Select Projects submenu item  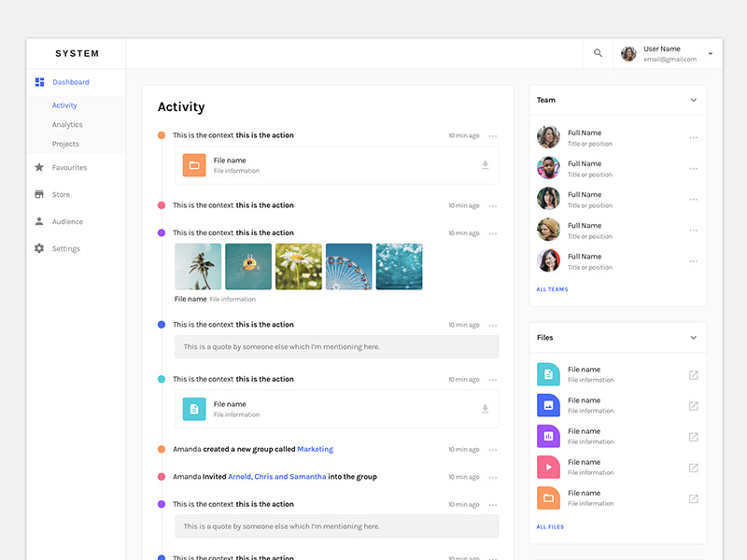click(x=65, y=144)
